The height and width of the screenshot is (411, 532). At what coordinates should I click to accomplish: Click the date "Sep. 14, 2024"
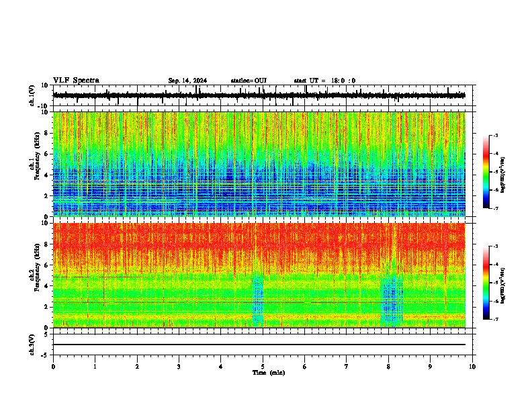pos(187,81)
